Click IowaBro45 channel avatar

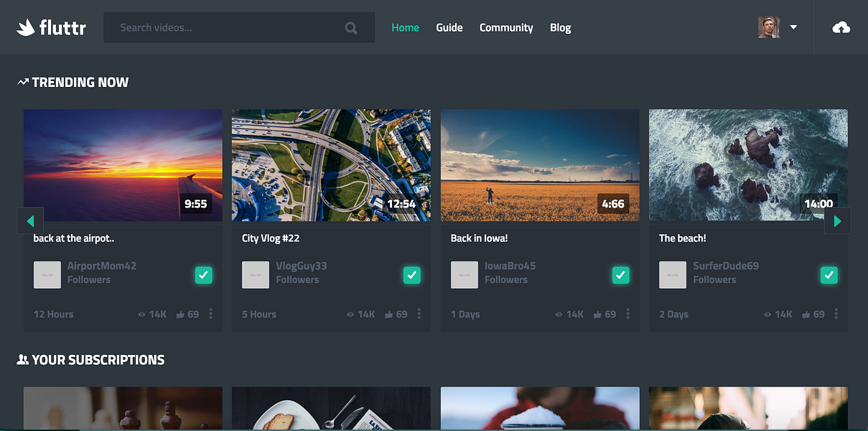(465, 275)
